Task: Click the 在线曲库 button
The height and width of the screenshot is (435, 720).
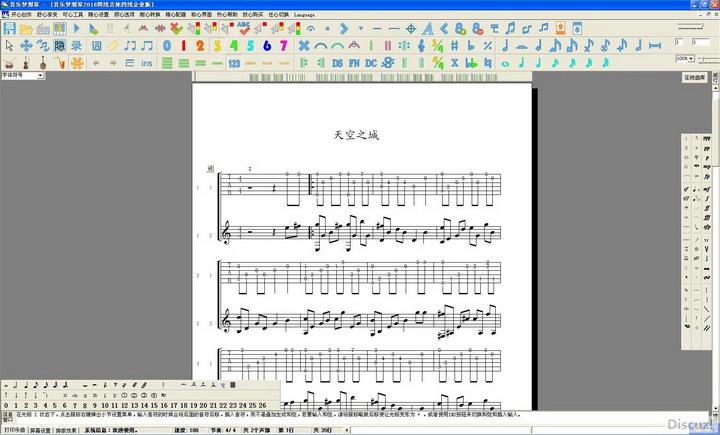Action: pyautogui.click(x=694, y=76)
